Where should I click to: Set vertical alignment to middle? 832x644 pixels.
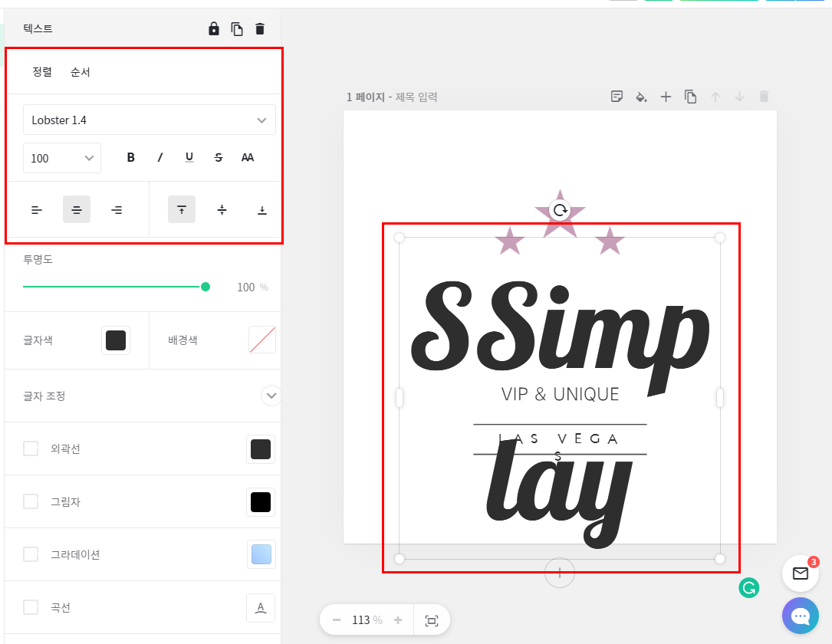(x=222, y=210)
